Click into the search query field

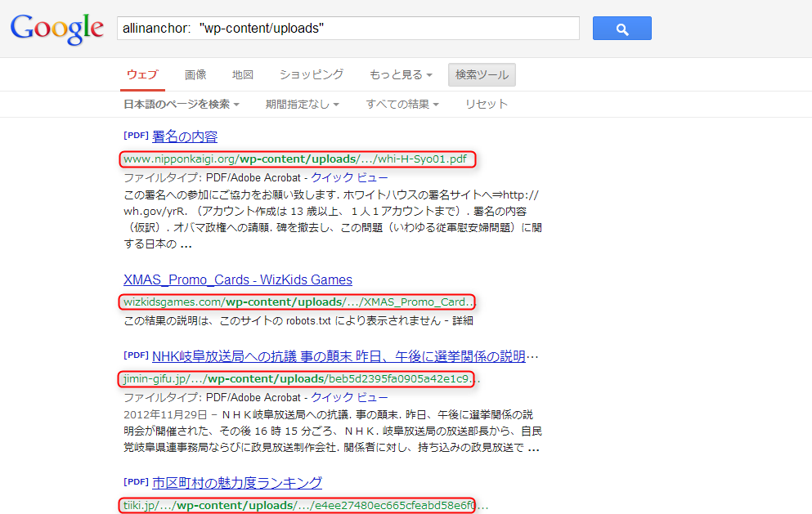click(x=348, y=29)
